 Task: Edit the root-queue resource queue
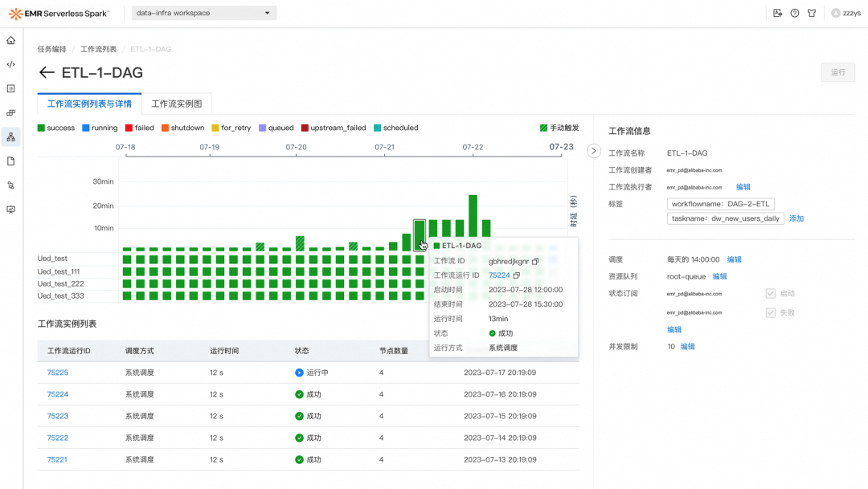tap(719, 276)
